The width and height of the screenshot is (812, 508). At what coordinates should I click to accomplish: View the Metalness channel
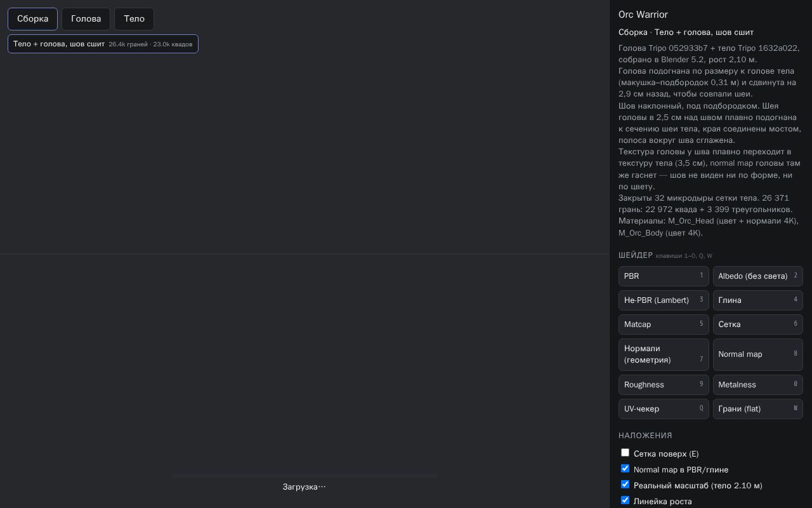point(758,385)
